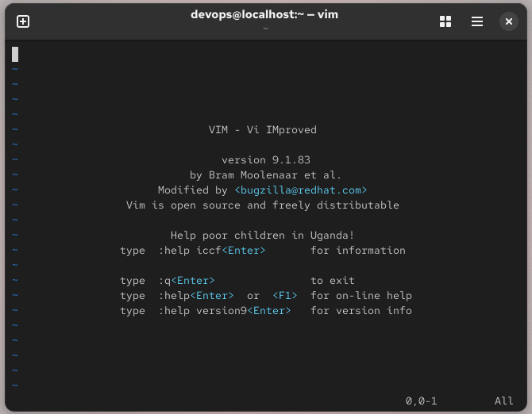Click the window title 'devops@localhost:~ — vim'

pyautogui.click(x=264, y=15)
